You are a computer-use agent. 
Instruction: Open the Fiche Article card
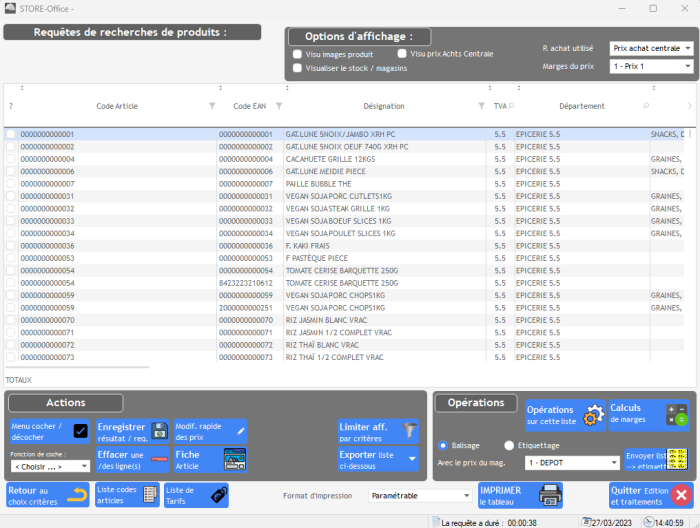coord(210,459)
